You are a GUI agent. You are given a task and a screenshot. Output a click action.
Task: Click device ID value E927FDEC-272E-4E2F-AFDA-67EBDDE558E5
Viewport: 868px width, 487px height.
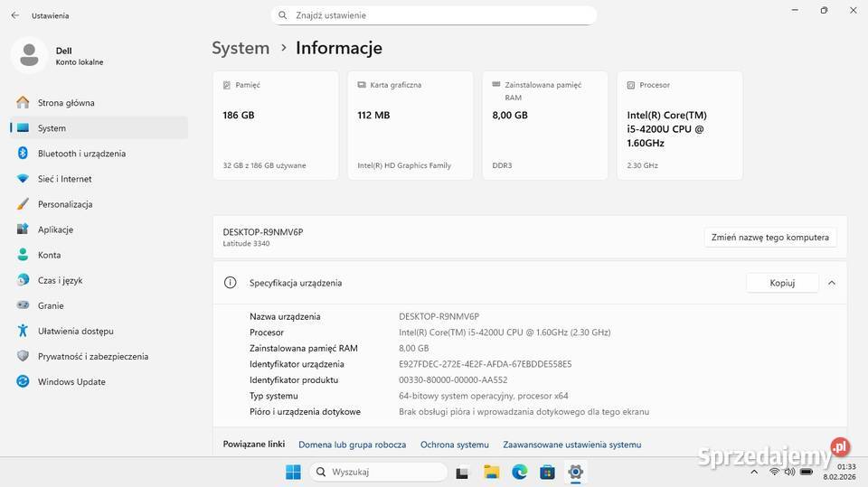485,364
